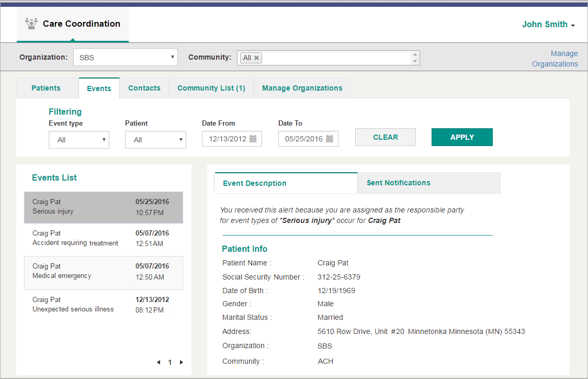The width and height of the screenshot is (588, 379).
Task: Click the APPLY filter button
Action: pyautogui.click(x=462, y=137)
